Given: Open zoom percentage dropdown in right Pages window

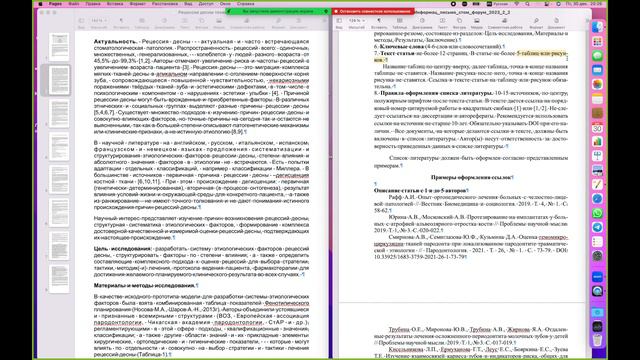Looking at the screenshot, I should coord(357,20).
